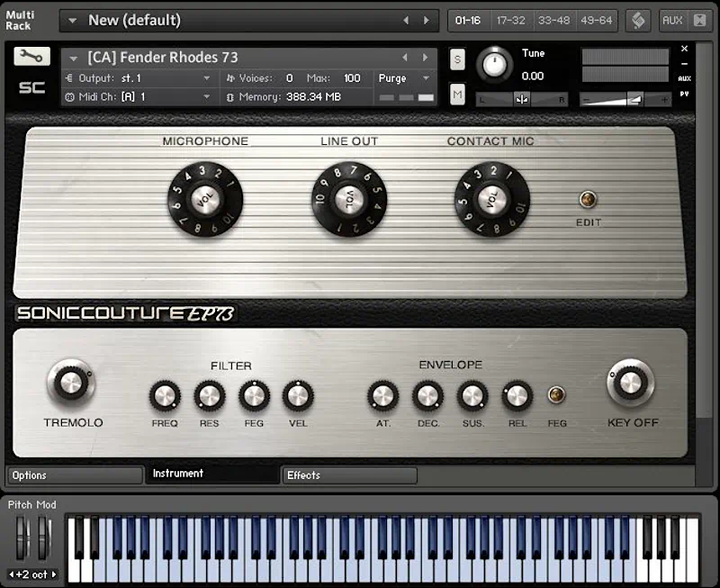Select rack page 01-16
Screen dimensions: 720x588
[467, 21]
